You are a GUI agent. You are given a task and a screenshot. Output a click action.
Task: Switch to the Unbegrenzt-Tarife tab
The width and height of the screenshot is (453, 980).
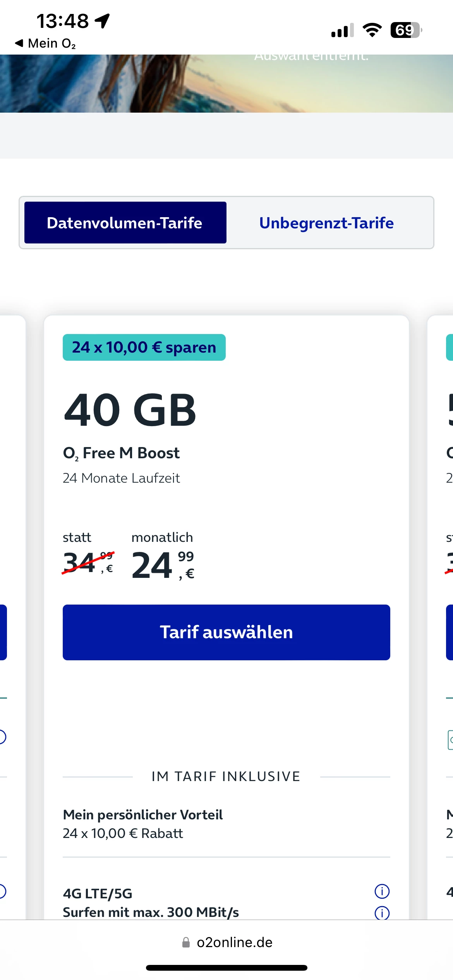tap(326, 223)
